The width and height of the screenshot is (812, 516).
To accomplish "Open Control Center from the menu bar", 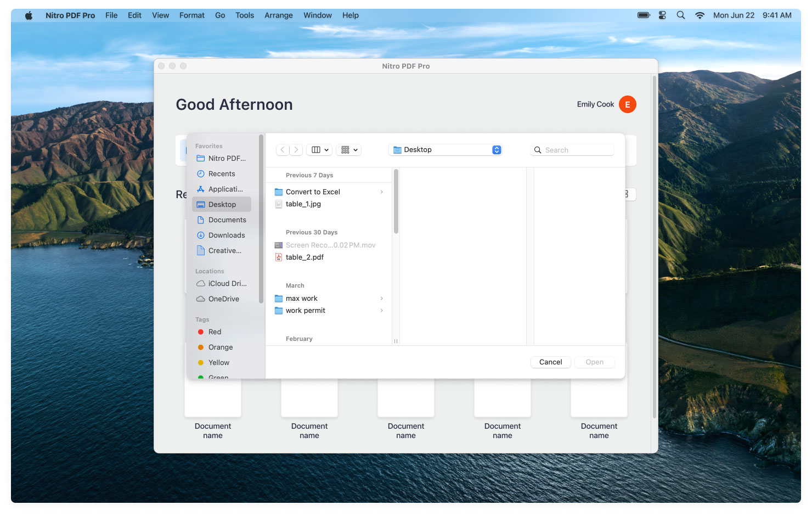I will click(662, 15).
